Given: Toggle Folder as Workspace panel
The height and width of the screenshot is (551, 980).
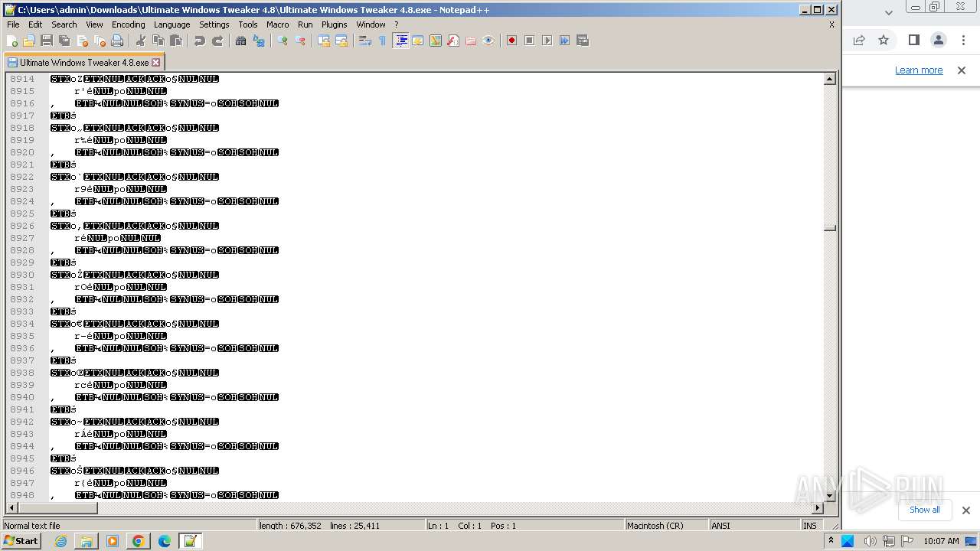Looking at the screenshot, I should (x=471, y=41).
